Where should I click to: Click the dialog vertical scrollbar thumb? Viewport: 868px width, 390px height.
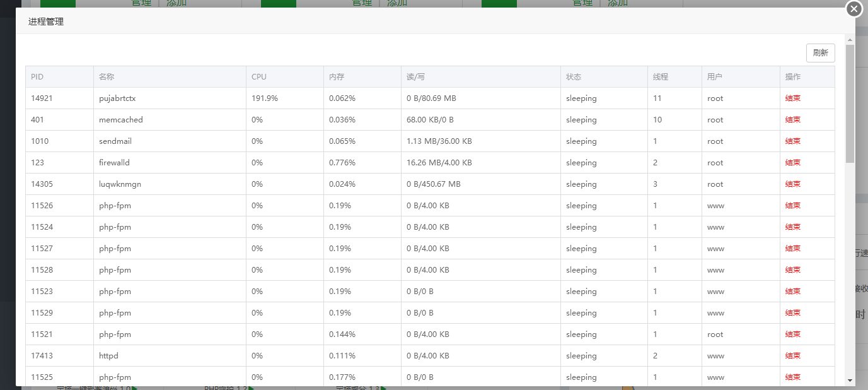[850, 103]
